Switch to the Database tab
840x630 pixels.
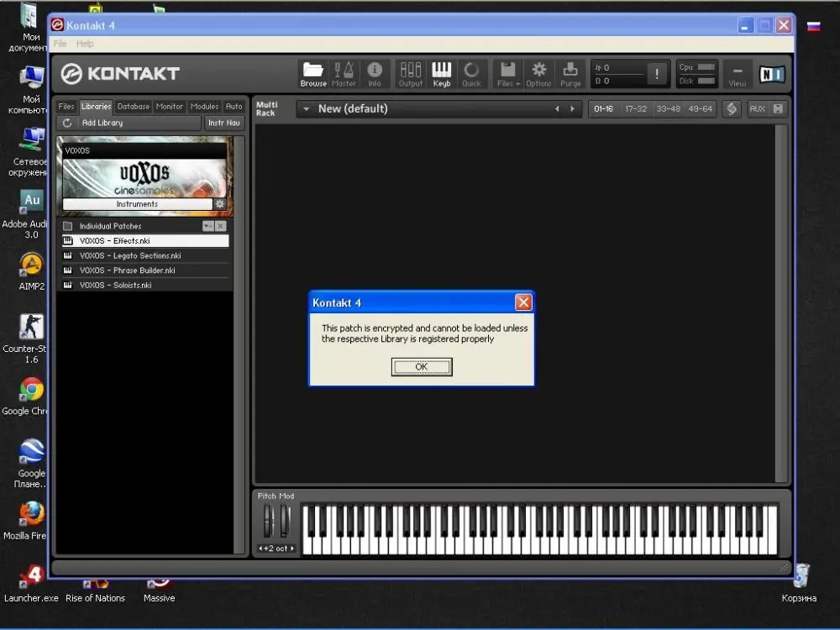pos(134,107)
